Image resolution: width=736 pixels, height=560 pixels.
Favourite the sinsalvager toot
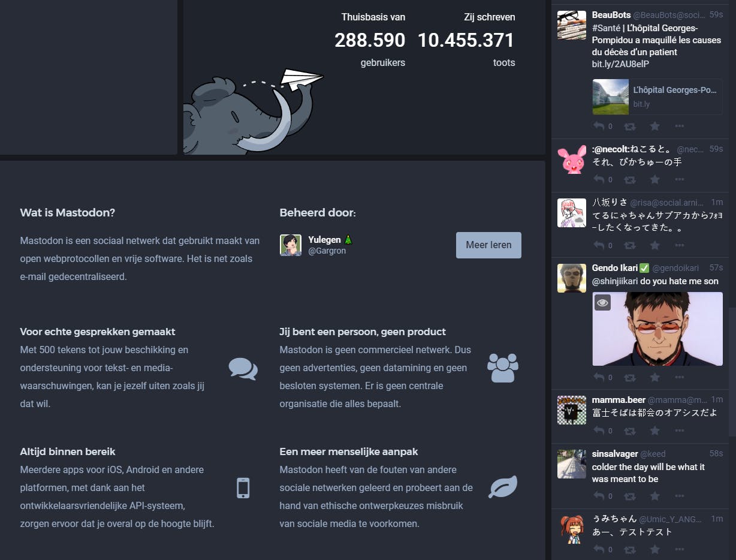[x=654, y=496]
